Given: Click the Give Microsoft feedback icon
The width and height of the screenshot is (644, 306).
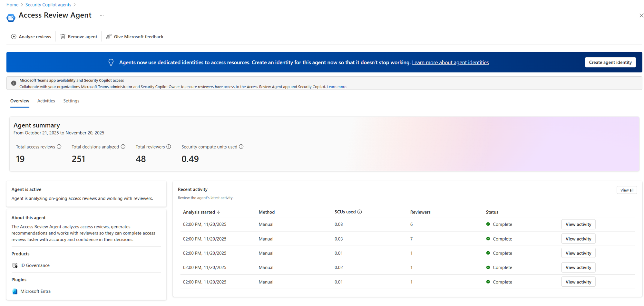Looking at the screenshot, I should tap(109, 36).
